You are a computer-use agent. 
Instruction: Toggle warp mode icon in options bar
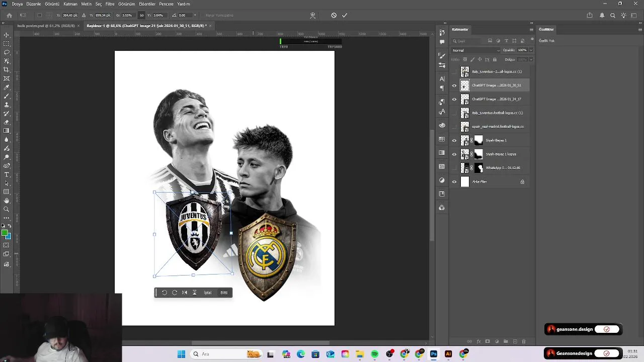[x=313, y=16]
